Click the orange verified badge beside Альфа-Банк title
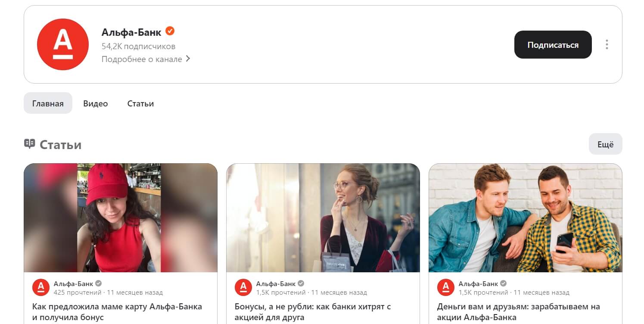The image size is (644, 324). point(170,31)
